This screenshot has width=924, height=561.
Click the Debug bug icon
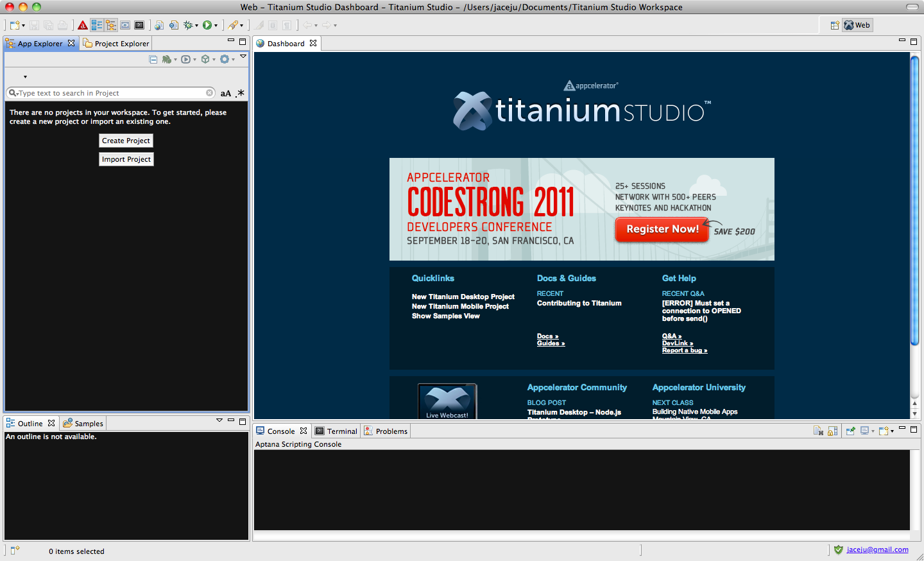coord(188,25)
